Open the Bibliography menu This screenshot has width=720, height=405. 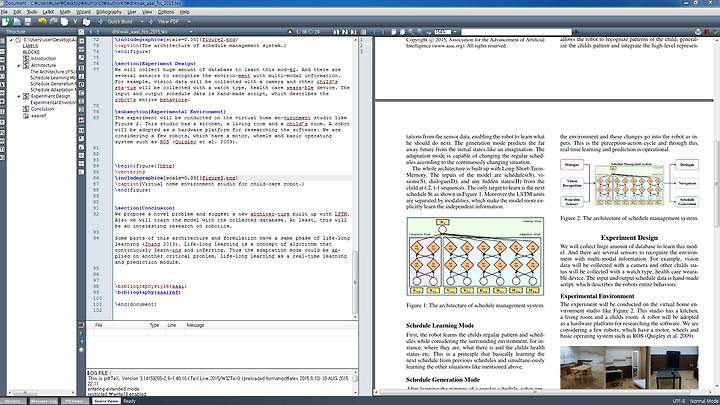click(109, 12)
